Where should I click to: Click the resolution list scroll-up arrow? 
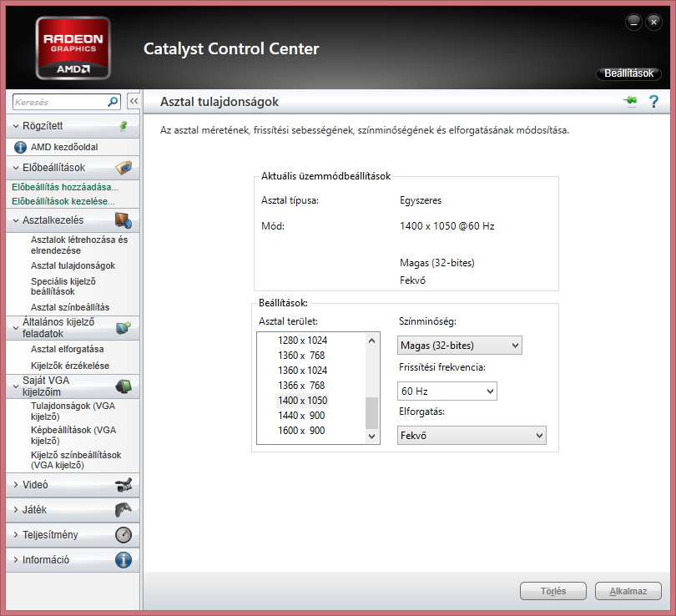point(371,341)
